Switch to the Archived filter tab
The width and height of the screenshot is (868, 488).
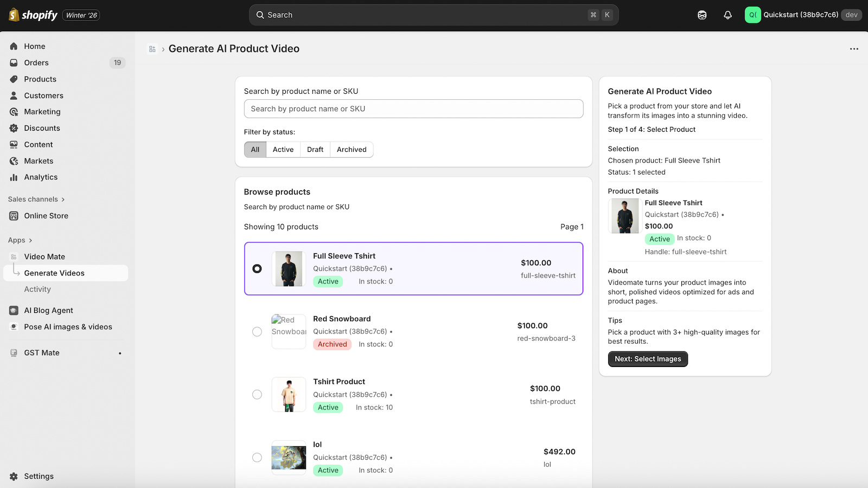pyautogui.click(x=352, y=149)
